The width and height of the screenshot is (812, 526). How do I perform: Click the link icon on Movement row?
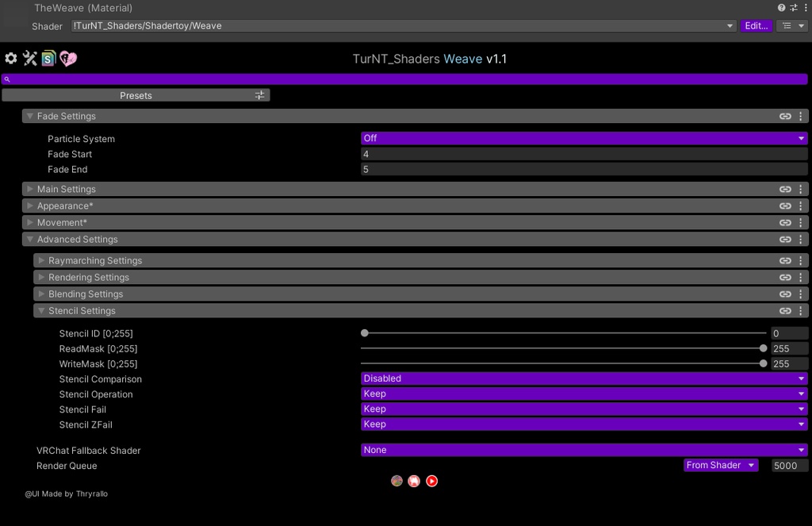click(785, 222)
